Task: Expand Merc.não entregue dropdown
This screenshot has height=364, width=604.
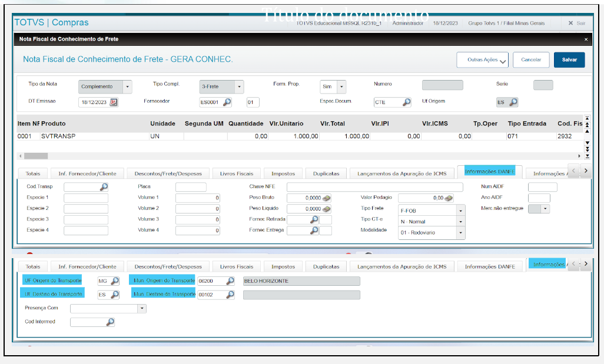Action: 545,209
